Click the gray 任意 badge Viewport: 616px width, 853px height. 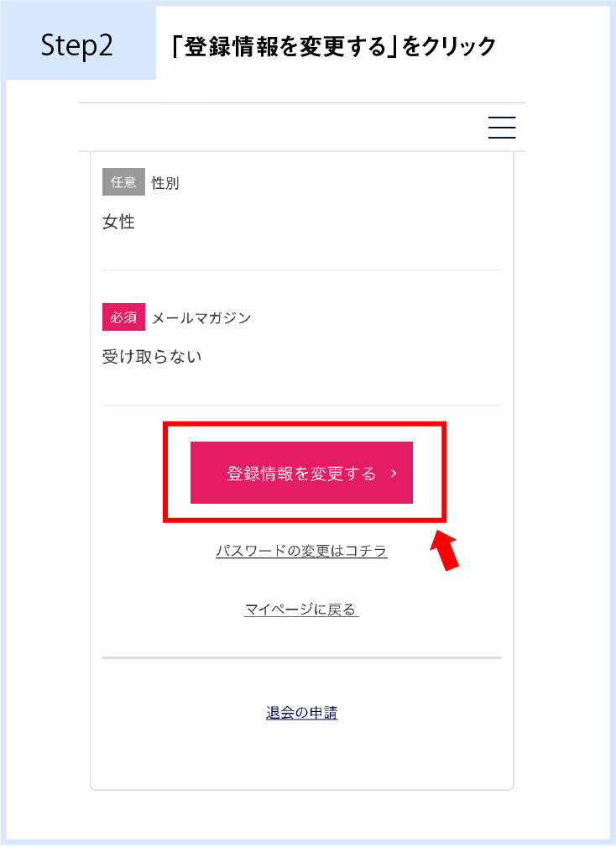[123, 181]
